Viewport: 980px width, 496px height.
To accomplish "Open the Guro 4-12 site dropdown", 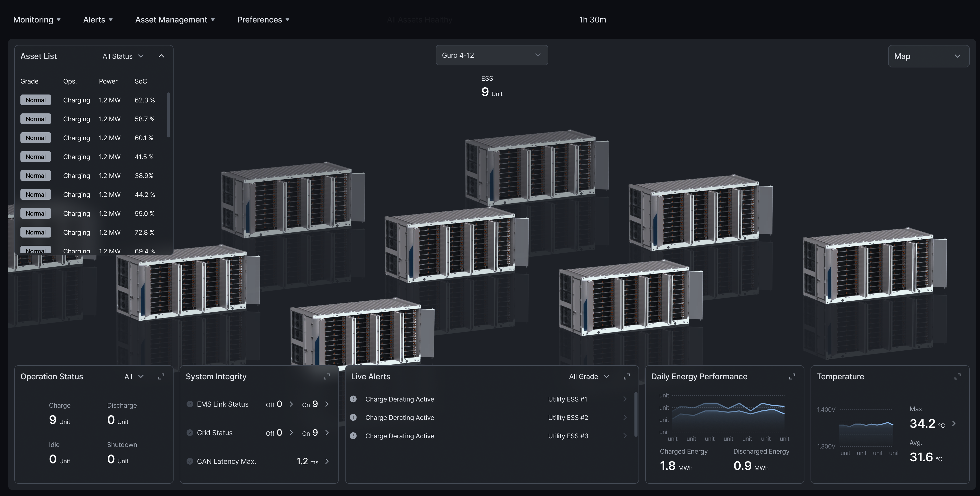I will (492, 55).
